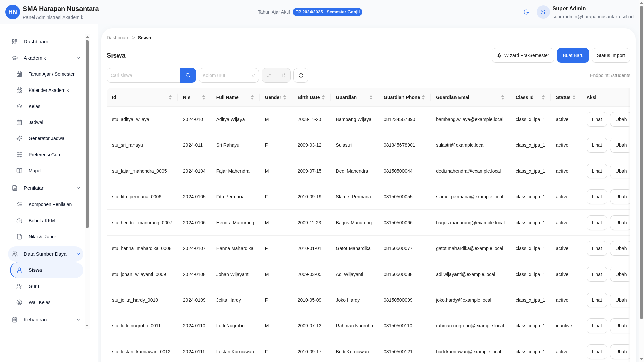Click the Super Admin avatar
The width and height of the screenshot is (644, 362).
click(x=543, y=12)
